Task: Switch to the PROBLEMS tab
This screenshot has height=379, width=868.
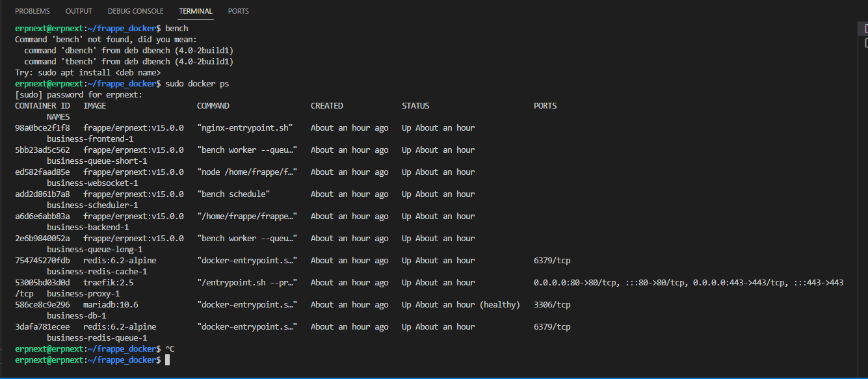Action: [x=34, y=11]
